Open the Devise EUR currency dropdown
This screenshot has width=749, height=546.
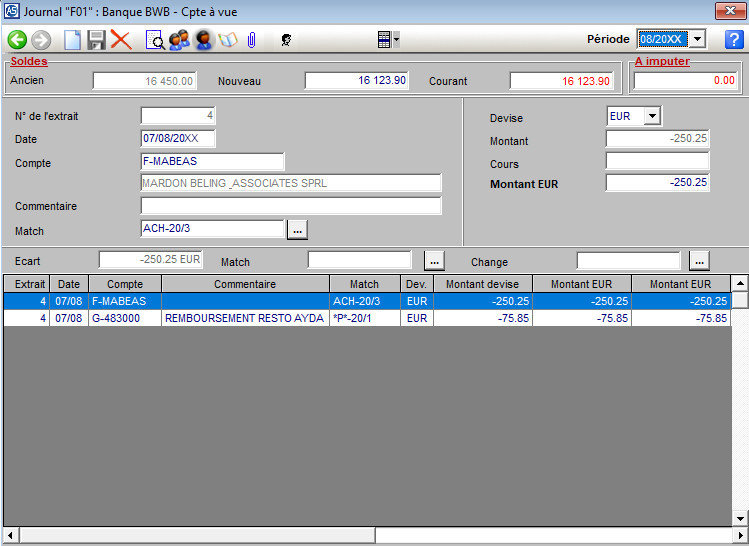coord(652,116)
